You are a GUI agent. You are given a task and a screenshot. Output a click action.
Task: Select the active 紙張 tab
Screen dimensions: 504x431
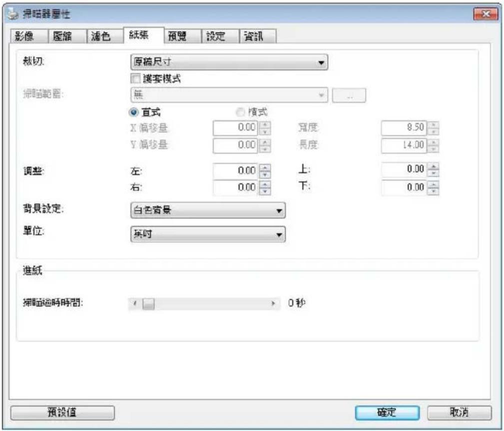(x=144, y=35)
